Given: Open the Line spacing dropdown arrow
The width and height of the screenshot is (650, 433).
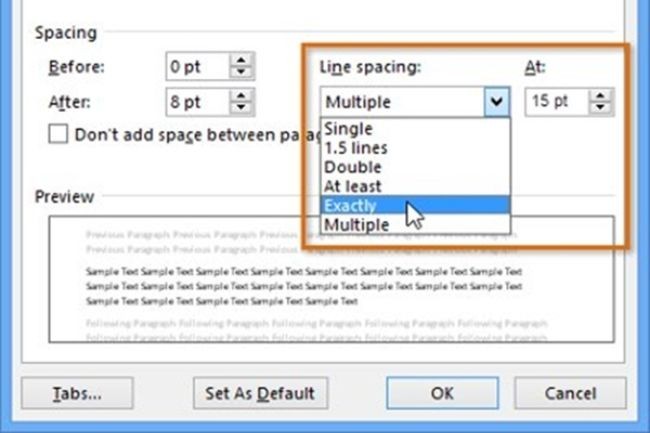Looking at the screenshot, I should tap(497, 101).
